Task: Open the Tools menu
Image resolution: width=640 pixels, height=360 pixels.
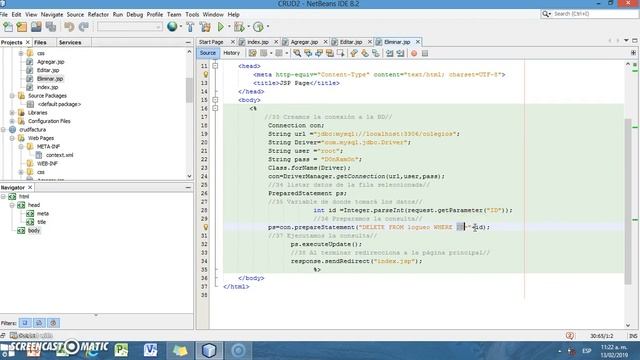Action: point(192,14)
